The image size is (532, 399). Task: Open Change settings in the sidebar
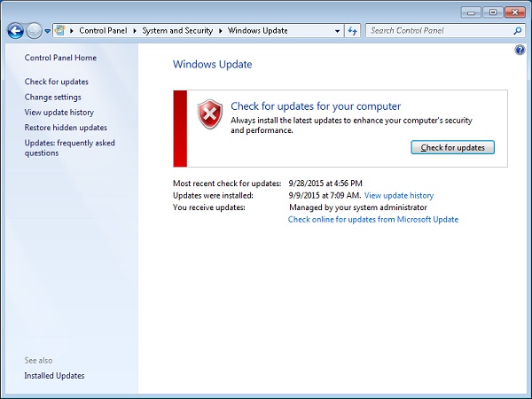coord(52,97)
